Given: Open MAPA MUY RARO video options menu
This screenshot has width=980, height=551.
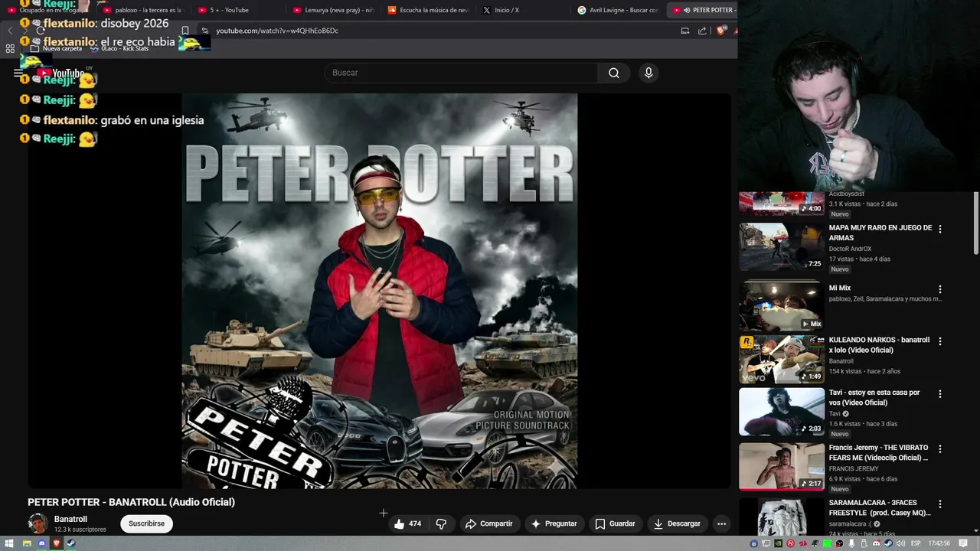Looking at the screenshot, I should 940,229.
